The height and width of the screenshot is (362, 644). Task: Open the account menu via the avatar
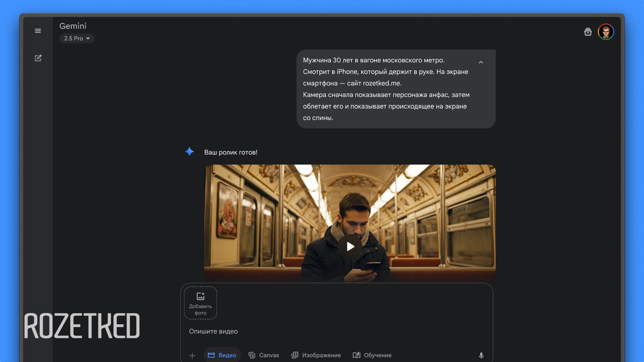606,32
